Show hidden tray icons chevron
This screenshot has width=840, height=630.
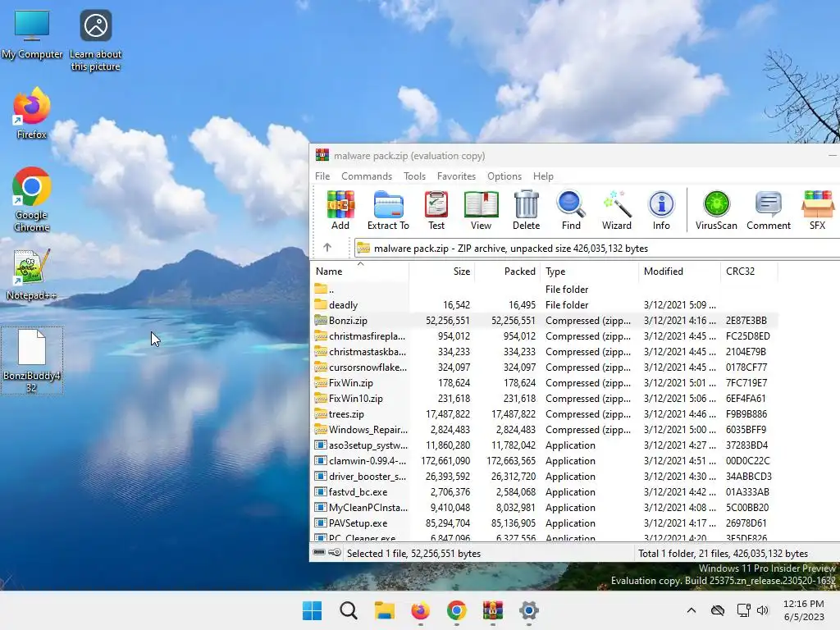pyautogui.click(x=692, y=610)
